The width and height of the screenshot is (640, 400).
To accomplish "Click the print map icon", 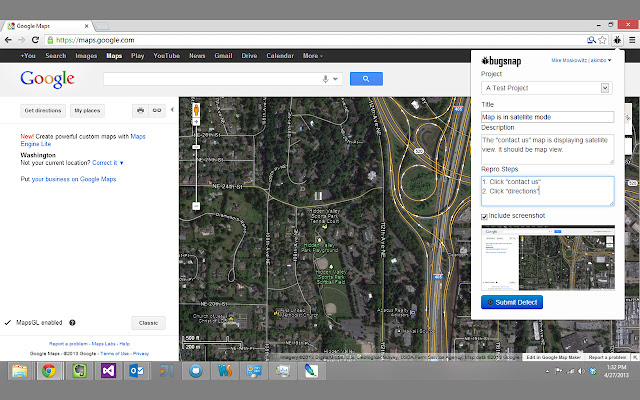I will pyautogui.click(x=140, y=110).
